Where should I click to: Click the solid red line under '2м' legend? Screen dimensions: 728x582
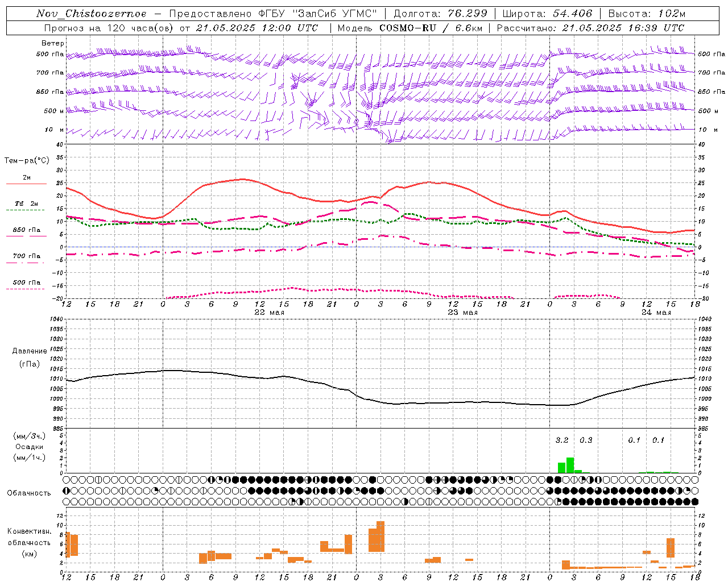[x=26, y=184]
